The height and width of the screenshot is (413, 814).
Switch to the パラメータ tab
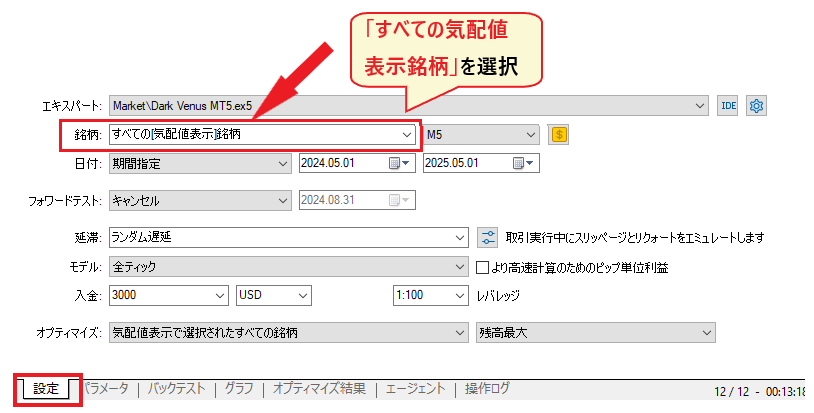[x=106, y=389]
